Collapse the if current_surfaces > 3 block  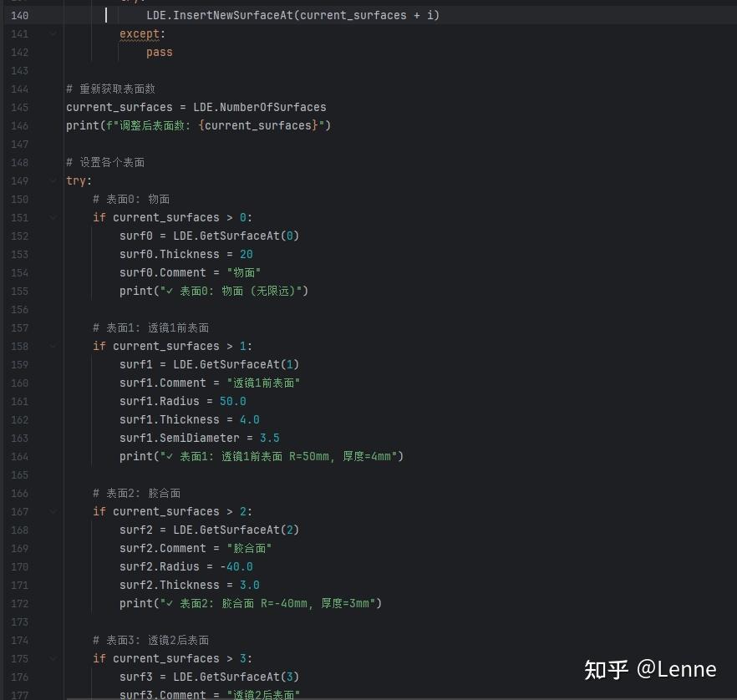[x=53, y=658]
